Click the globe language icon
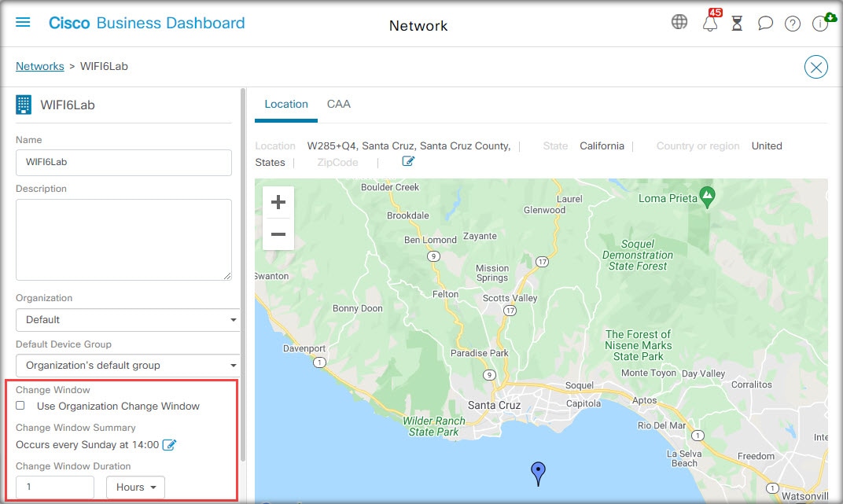This screenshot has height=504, width=843. coord(679,22)
